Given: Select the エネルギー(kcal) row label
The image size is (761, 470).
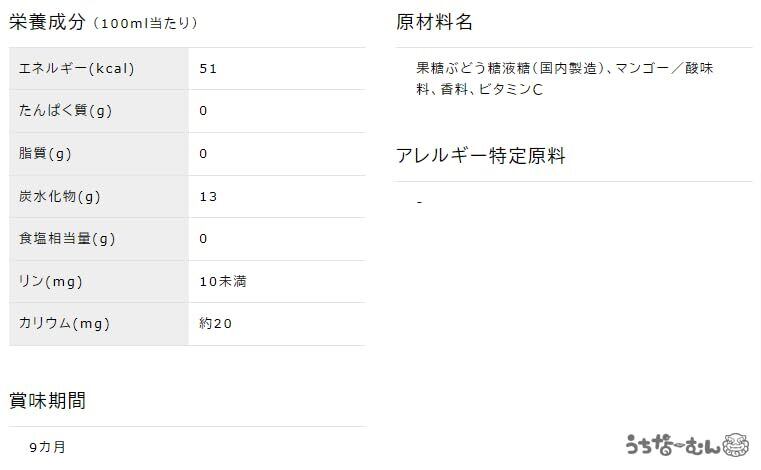Looking at the screenshot, I should 77,69.
